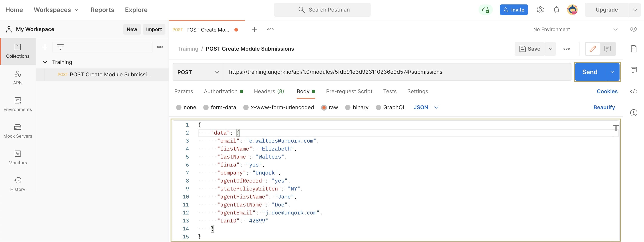This screenshot has width=644, height=242.
Task: Open the Reports page
Action: click(x=102, y=10)
